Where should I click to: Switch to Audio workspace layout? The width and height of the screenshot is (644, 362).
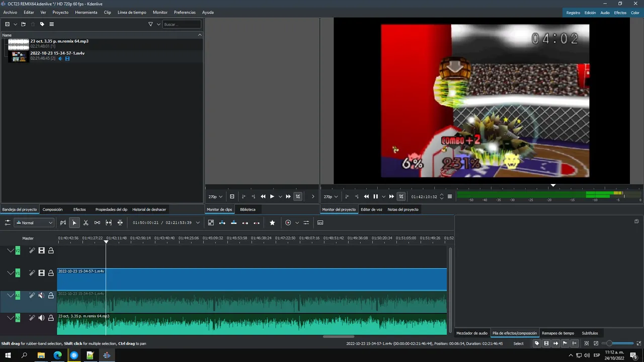tap(605, 13)
